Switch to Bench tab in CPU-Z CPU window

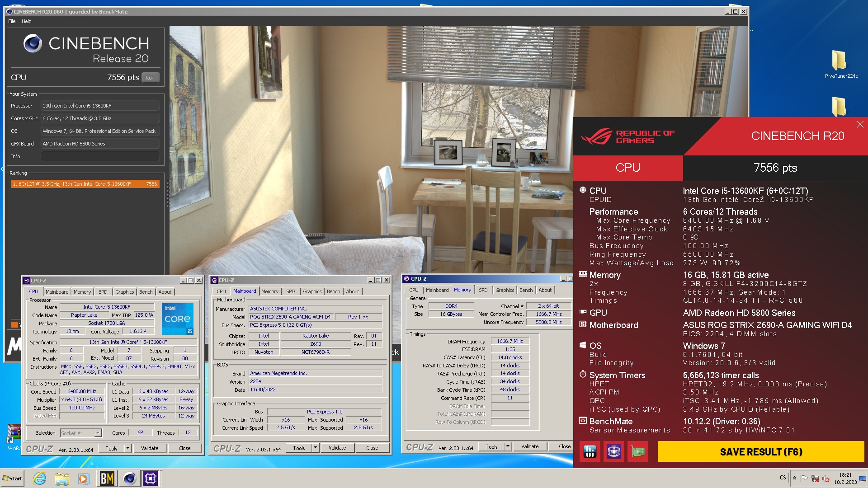coord(146,292)
